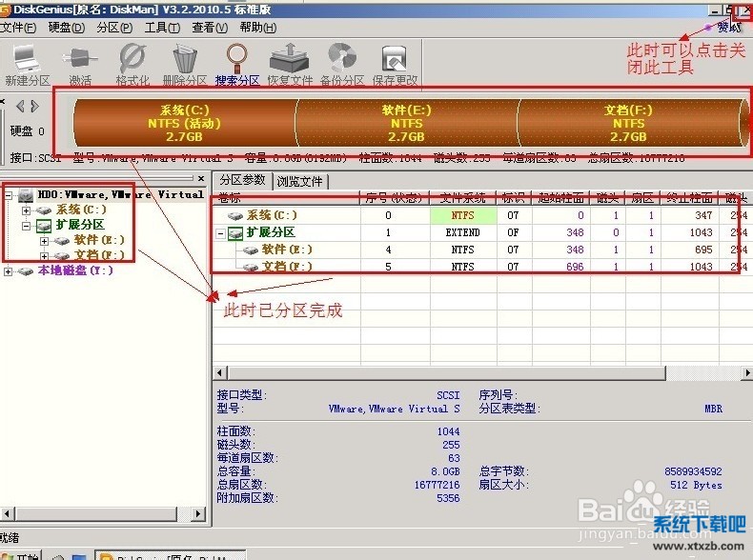The width and height of the screenshot is (753, 560).
Task: Click the 恢复文件 (Recover Files) toolbar icon
Action: tap(289, 59)
